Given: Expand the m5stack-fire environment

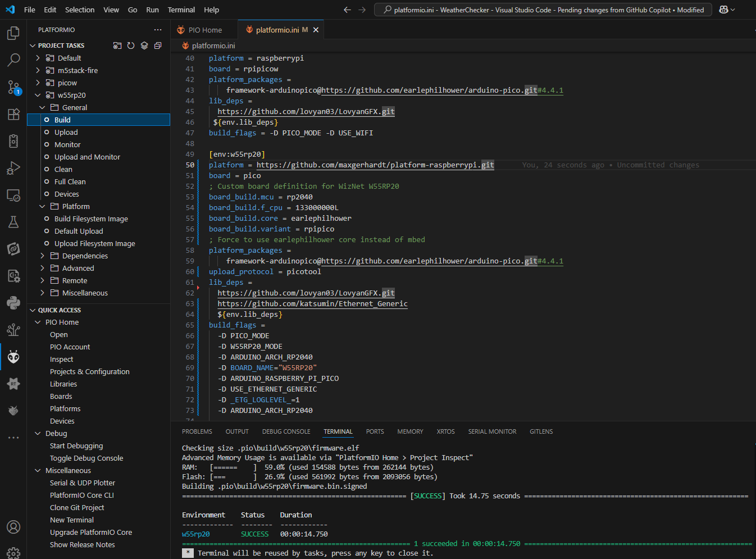Looking at the screenshot, I should (x=38, y=70).
